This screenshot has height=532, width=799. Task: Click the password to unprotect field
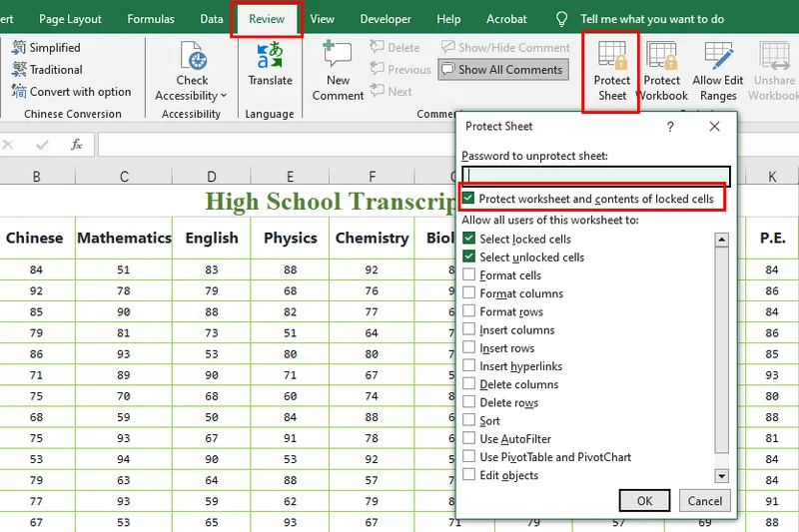click(596, 176)
